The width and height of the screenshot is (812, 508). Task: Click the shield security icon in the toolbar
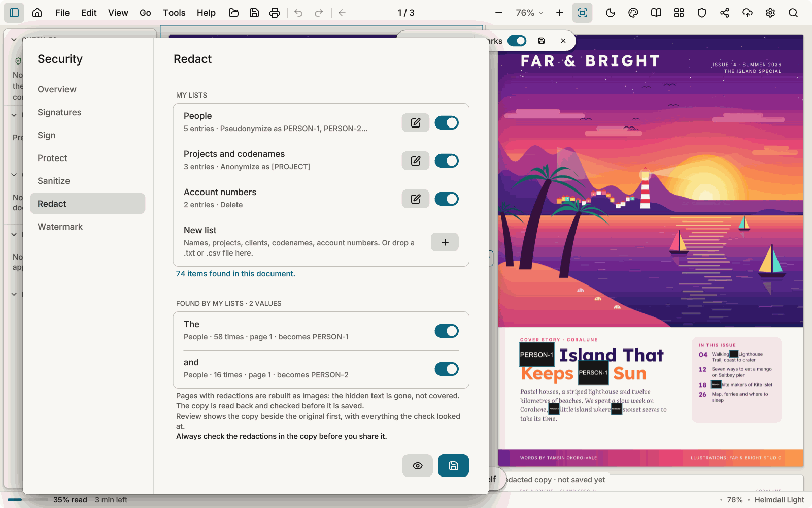pyautogui.click(x=702, y=13)
